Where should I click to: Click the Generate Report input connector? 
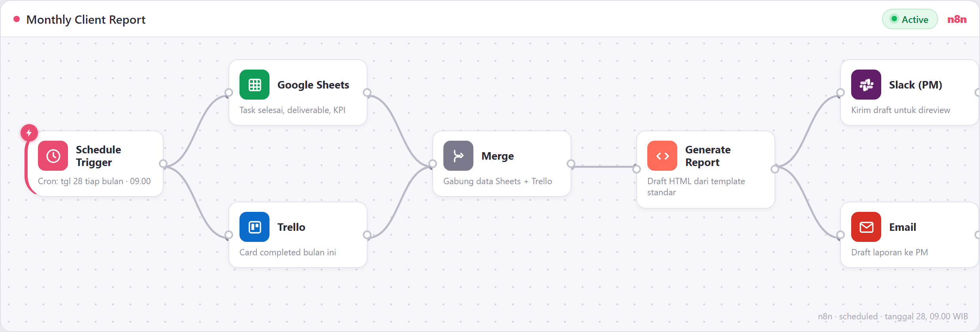click(x=637, y=169)
